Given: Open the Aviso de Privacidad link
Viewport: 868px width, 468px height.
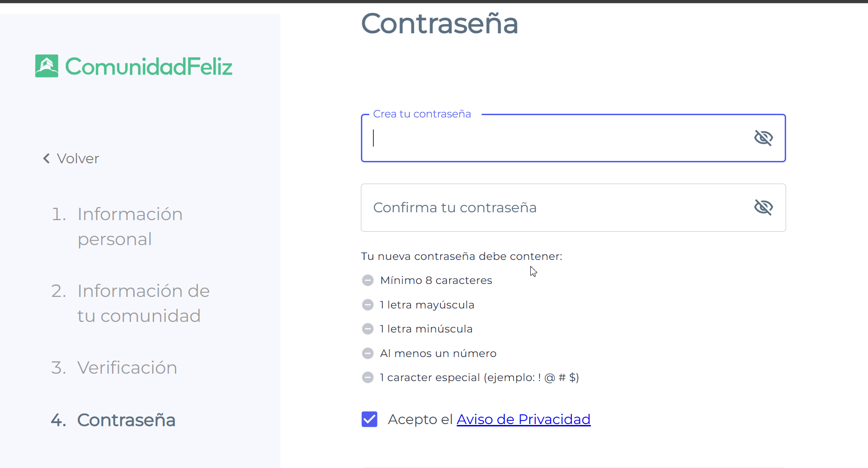Looking at the screenshot, I should click(523, 419).
